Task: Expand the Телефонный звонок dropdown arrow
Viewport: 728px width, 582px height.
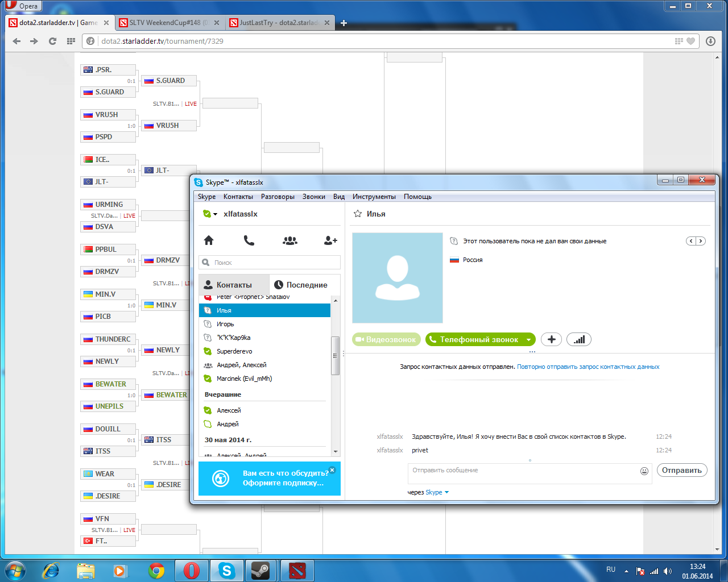Action: coord(528,339)
